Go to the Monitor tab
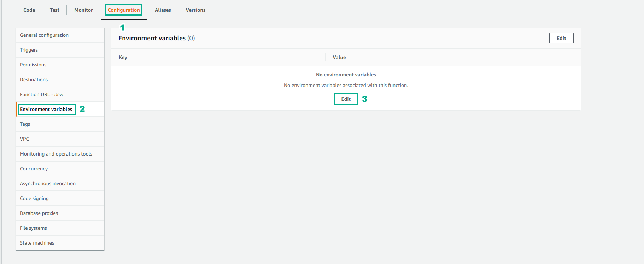 click(83, 10)
